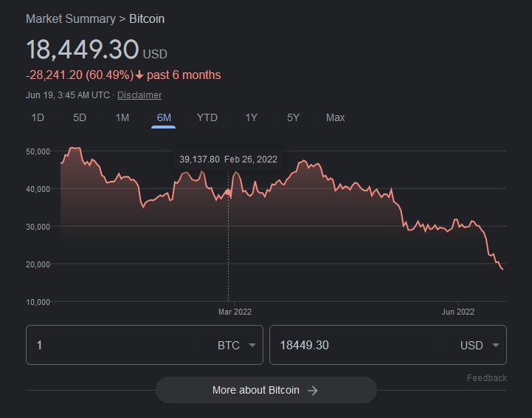Click the 10,000 y-axis label
532x418 pixels.
38,302
